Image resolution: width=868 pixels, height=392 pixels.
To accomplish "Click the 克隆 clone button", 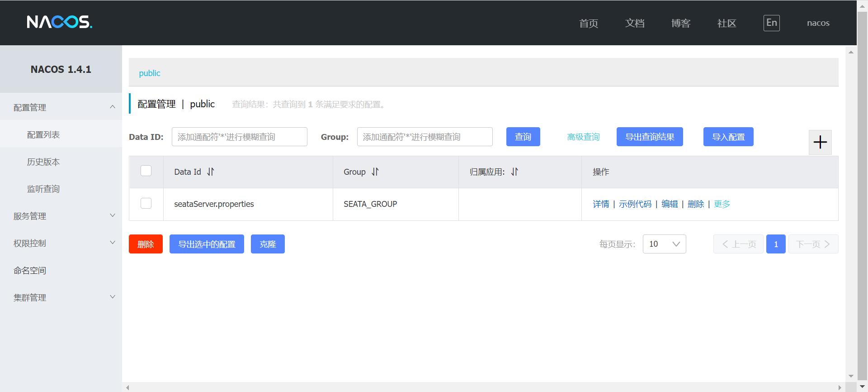I will pos(268,244).
